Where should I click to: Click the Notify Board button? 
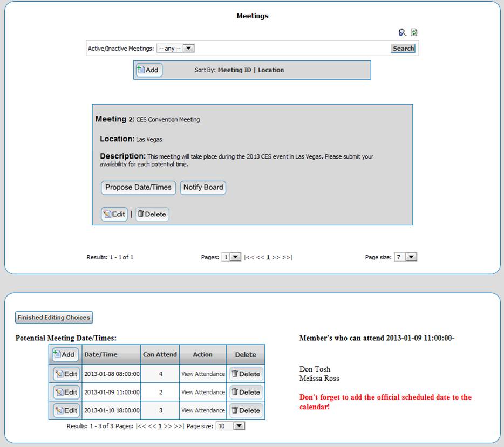tap(203, 188)
